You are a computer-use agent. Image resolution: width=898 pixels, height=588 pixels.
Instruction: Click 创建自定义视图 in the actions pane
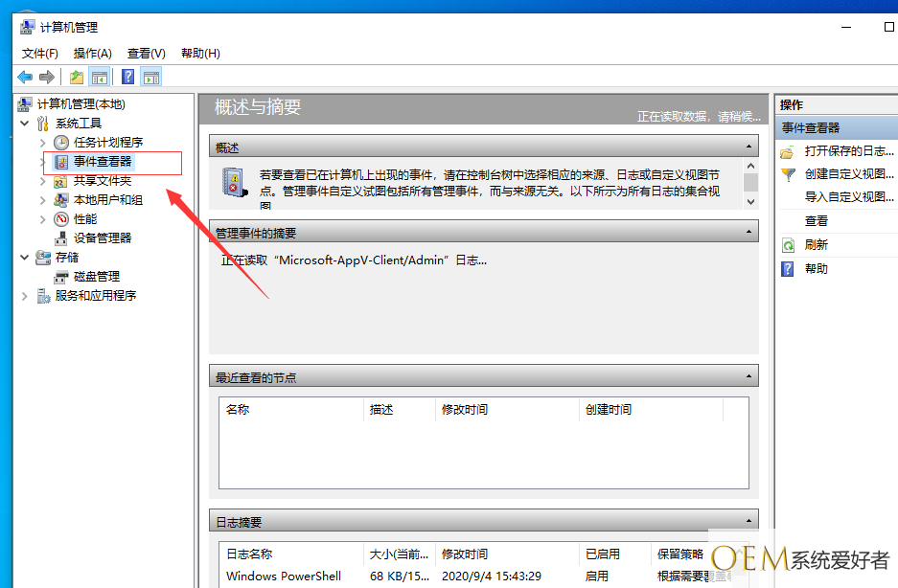(848, 174)
